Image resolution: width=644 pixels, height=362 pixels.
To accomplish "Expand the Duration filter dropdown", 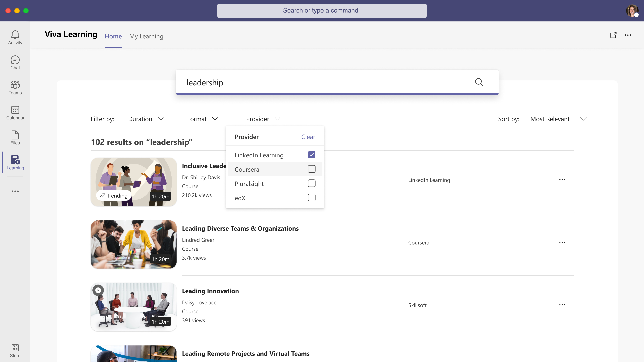I will click(x=146, y=119).
